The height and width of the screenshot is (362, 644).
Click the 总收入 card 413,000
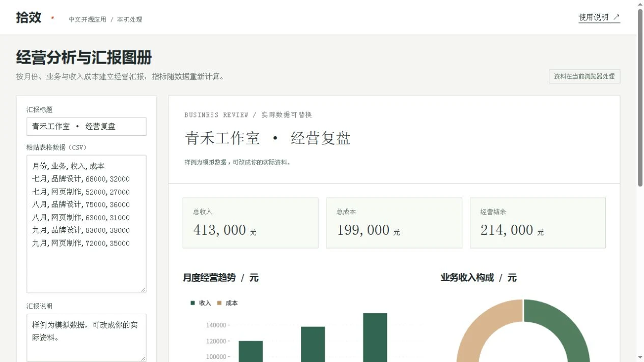pos(250,223)
